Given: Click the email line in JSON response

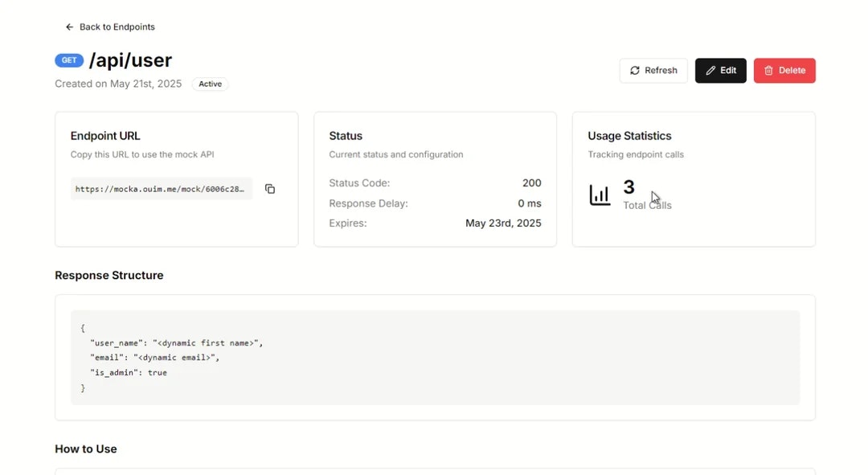Looking at the screenshot, I should pos(154,358).
